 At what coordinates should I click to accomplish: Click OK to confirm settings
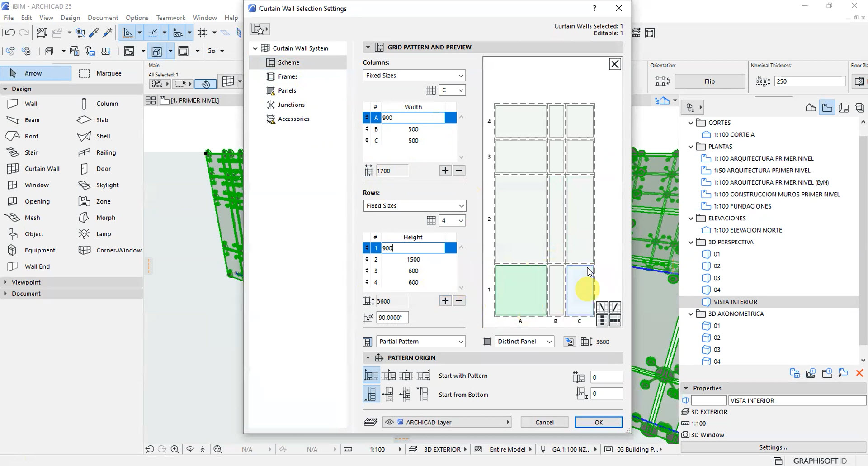[x=598, y=422]
